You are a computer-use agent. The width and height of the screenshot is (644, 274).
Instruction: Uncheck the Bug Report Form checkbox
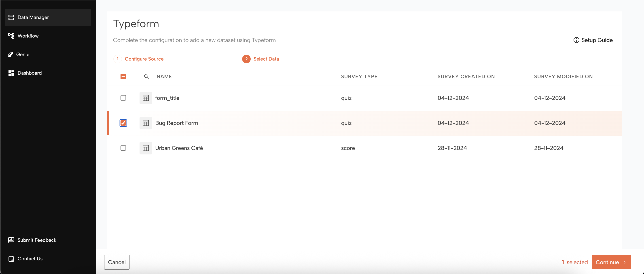(x=123, y=123)
